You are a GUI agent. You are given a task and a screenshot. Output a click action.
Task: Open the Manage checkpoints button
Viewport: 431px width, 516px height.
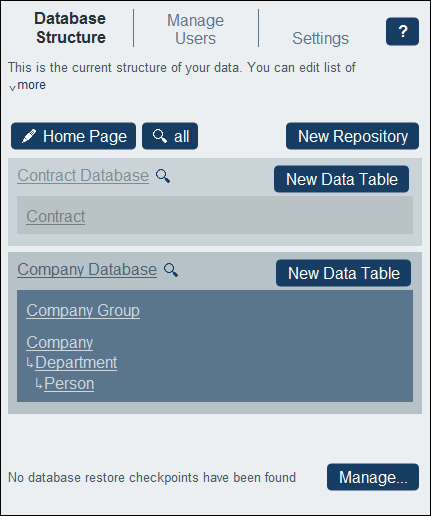[373, 477]
